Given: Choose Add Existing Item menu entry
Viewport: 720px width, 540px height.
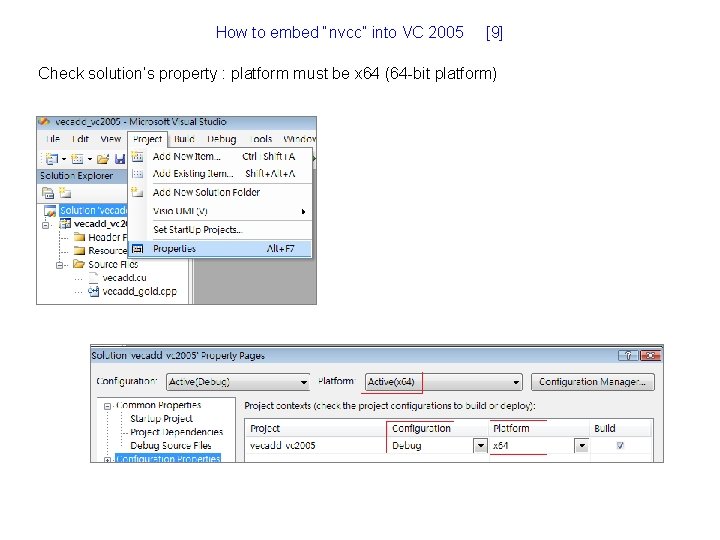Looking at the screenshot, I should point(220,174).
